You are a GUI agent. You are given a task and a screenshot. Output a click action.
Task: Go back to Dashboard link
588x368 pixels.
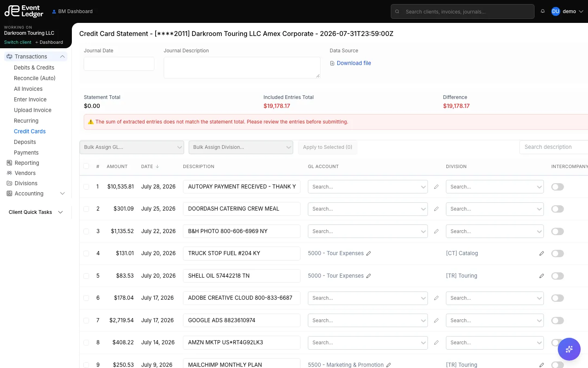click(49, 43)
